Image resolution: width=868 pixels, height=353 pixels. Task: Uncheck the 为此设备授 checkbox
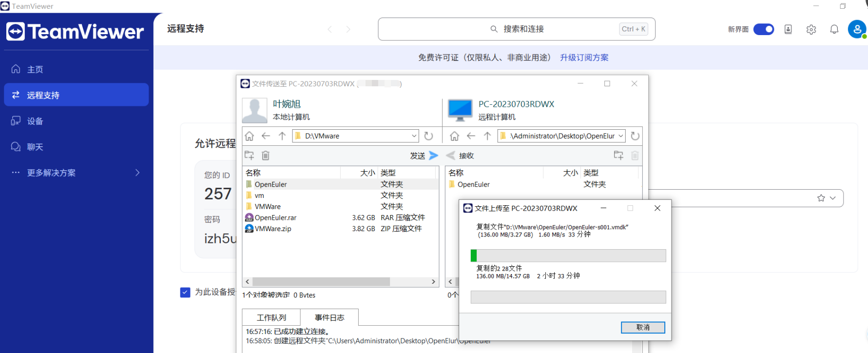(185, 292)
